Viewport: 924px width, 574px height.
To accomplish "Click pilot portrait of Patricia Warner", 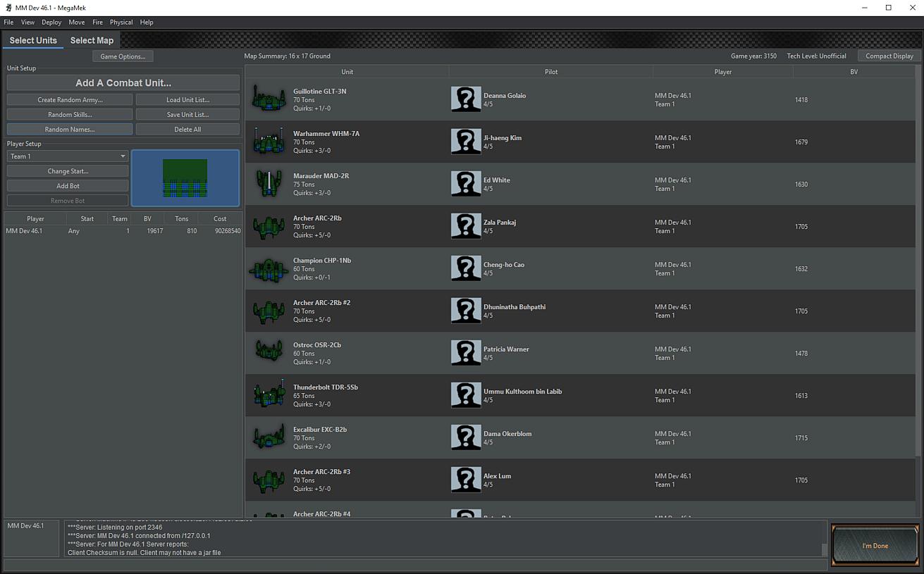I will 466,353.
